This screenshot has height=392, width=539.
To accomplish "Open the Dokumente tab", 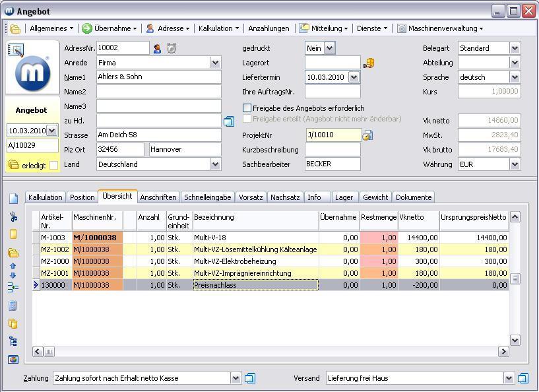I will click(x=414, y=197).
